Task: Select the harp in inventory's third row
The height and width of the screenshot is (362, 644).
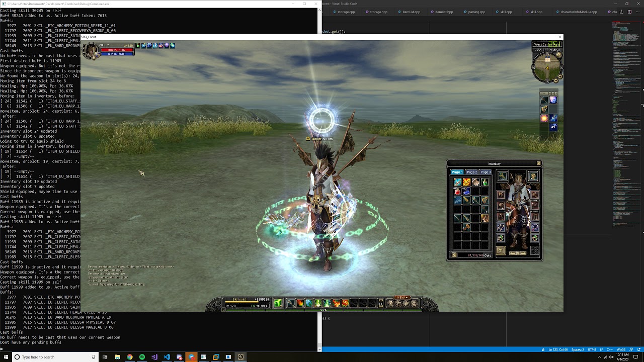Action: pos(485,200)
